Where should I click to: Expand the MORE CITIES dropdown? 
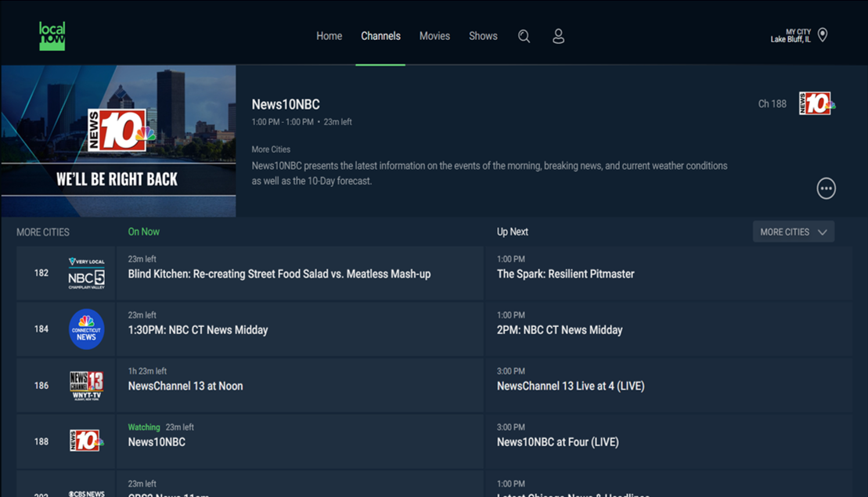tap(794, 232)
